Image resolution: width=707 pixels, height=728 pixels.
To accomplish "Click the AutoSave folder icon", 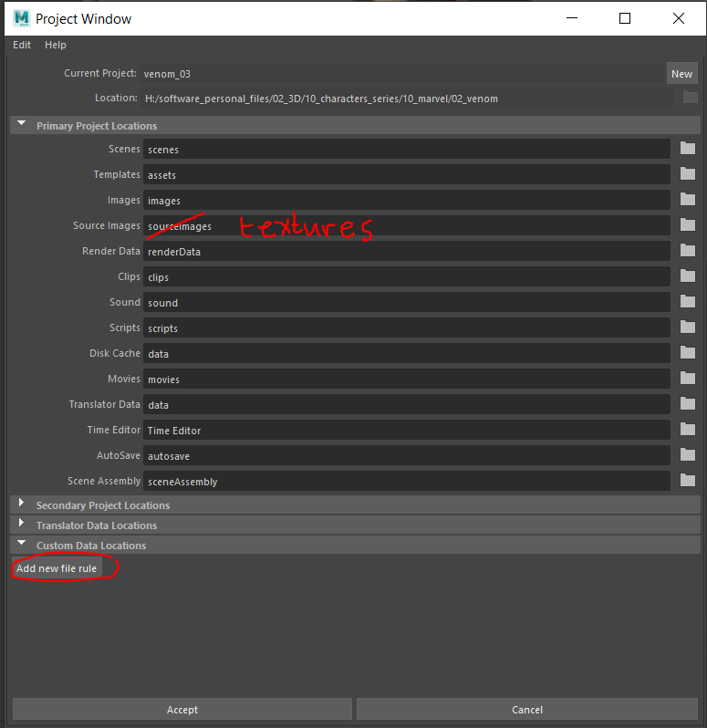I will [688, 455].
